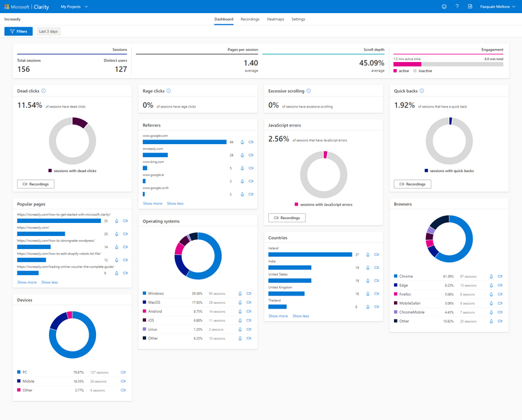View recordings for www.google.co.th referrer

pyautogui.click(x=251, y=194)
